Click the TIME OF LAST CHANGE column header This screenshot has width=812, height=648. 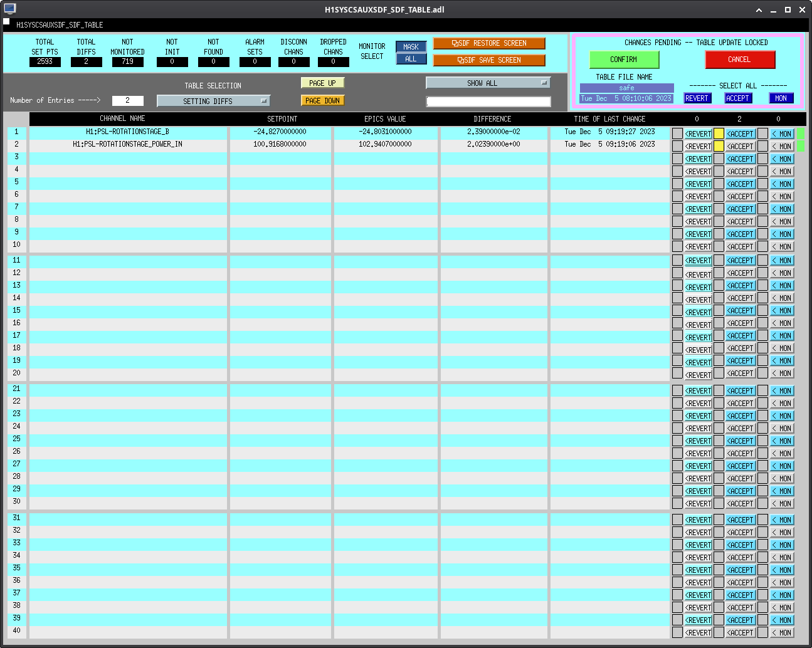pyautogui.click(x=609, y=118)
